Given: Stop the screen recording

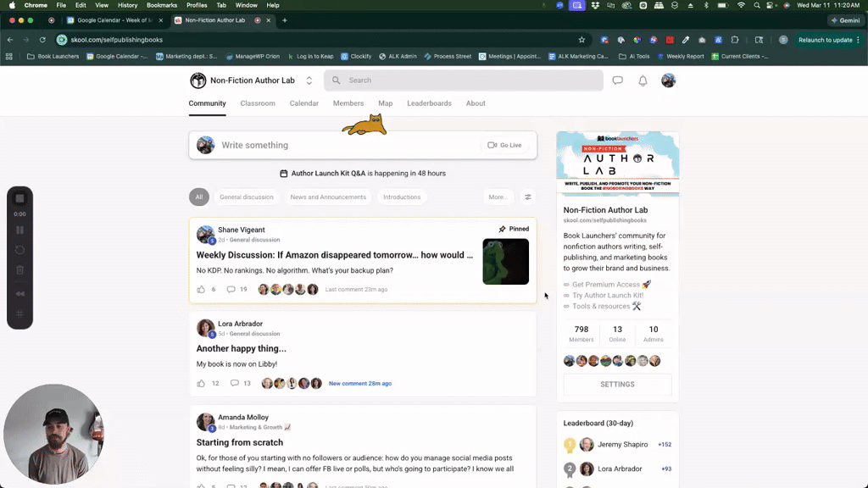Looking at the screenshot, I should 19,198.
